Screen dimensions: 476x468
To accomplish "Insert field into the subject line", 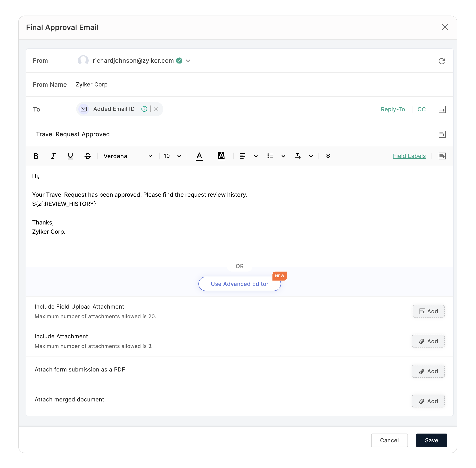I will pos(442,134).
